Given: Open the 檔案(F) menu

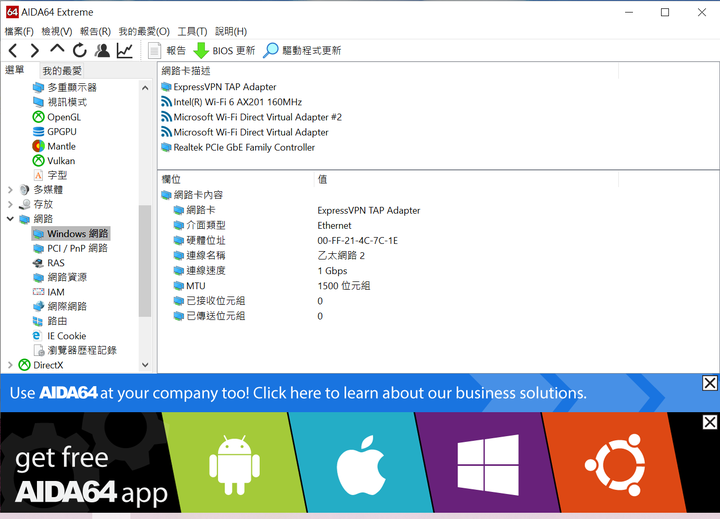Looking at the screenshot, I should (x=19, y=31).
